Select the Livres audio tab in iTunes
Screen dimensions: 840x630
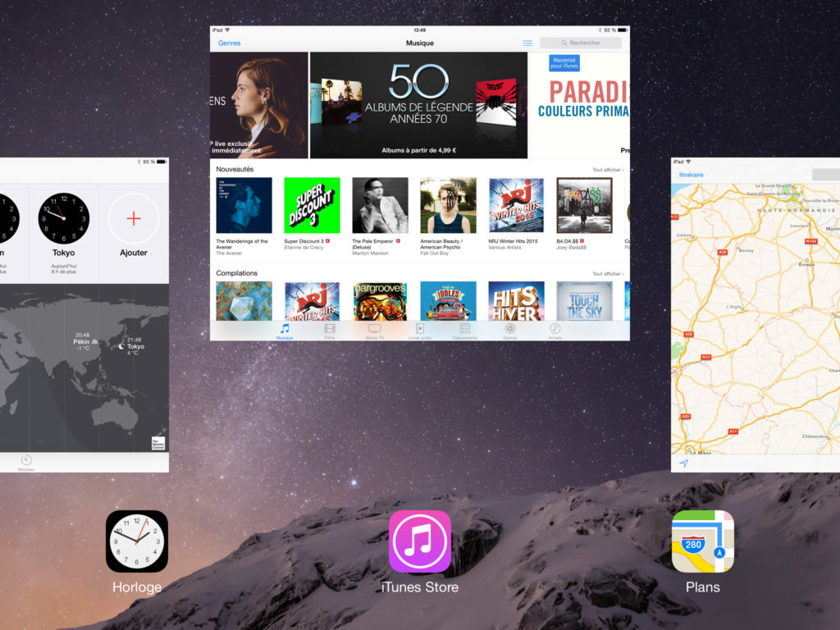point(419,331)
